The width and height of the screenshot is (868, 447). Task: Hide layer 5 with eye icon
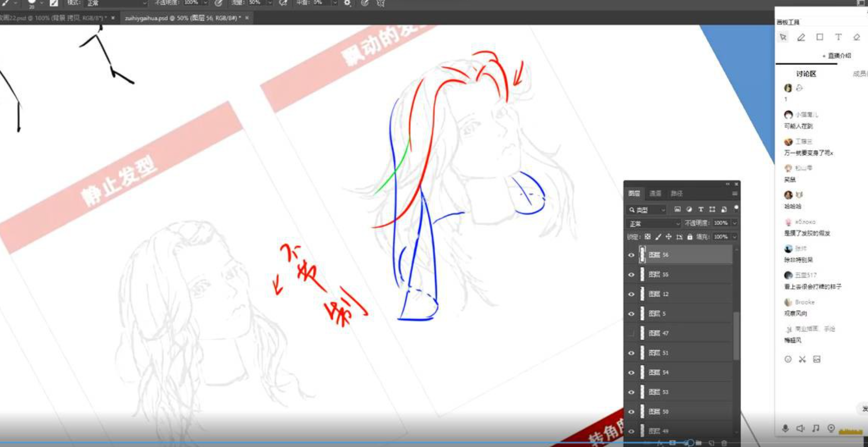pyautogui.click(x=631, y=313)
